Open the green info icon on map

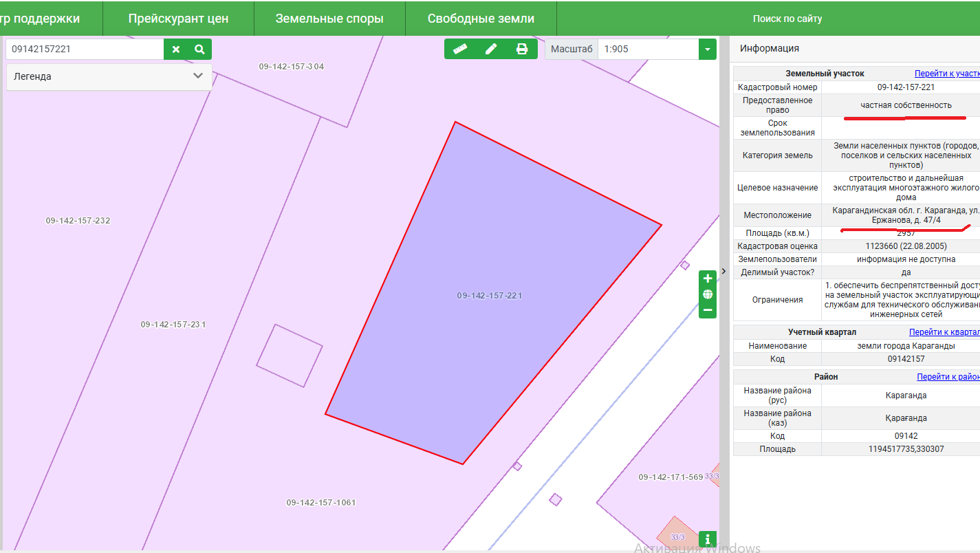point(707,539)
